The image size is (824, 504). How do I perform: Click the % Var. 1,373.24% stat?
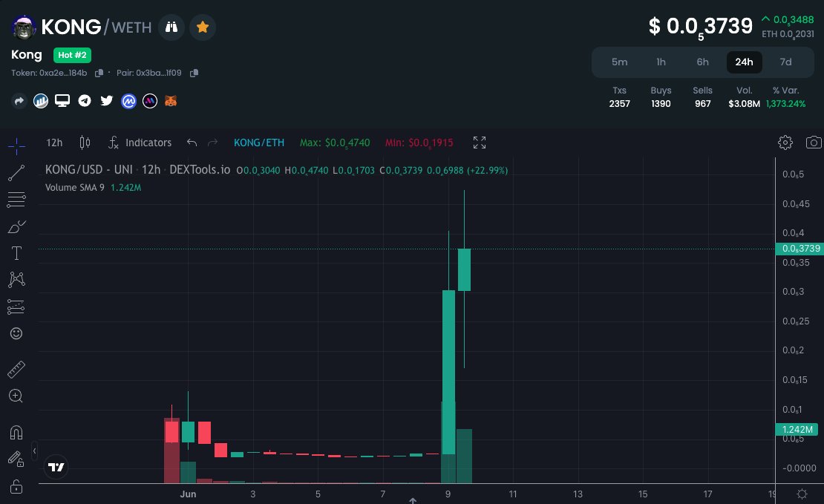[785, 97]
